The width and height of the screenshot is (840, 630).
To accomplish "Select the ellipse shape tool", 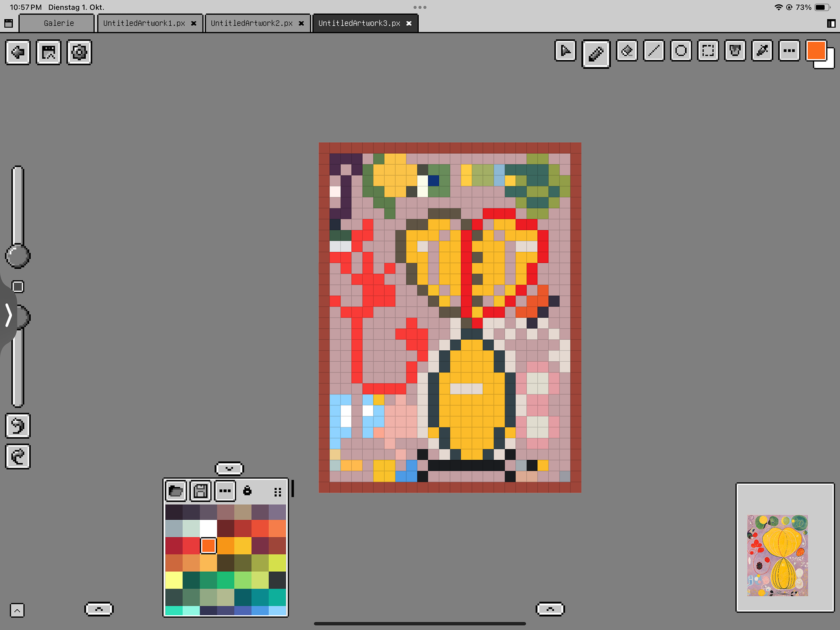I will click(681, 52).
